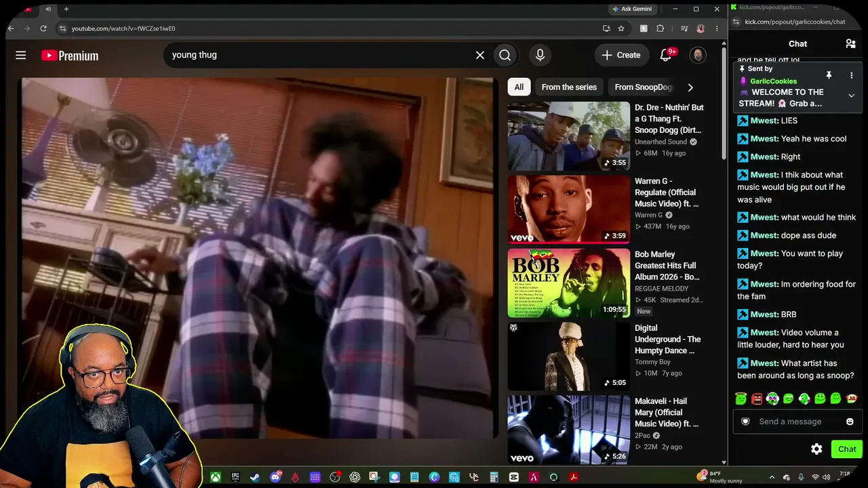Open Digital Underground Humpty Dance thumbnail

click(x=569, y=357)
